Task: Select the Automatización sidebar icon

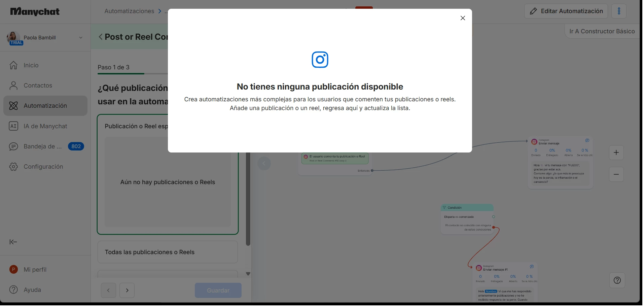Action: click(x=13, y=106)
